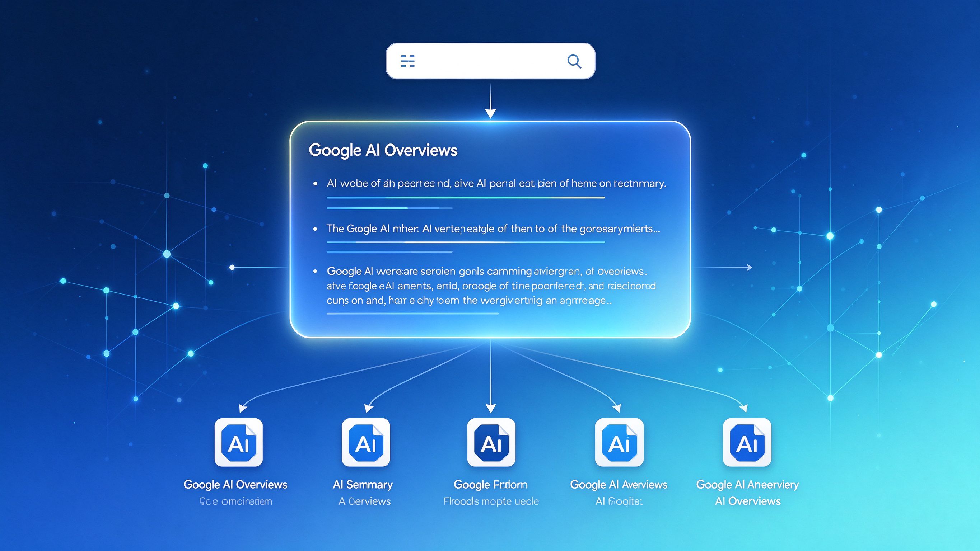980x551 pixels.
Task: Click the filter lines icon in the search bar
Action: (407, 61)
